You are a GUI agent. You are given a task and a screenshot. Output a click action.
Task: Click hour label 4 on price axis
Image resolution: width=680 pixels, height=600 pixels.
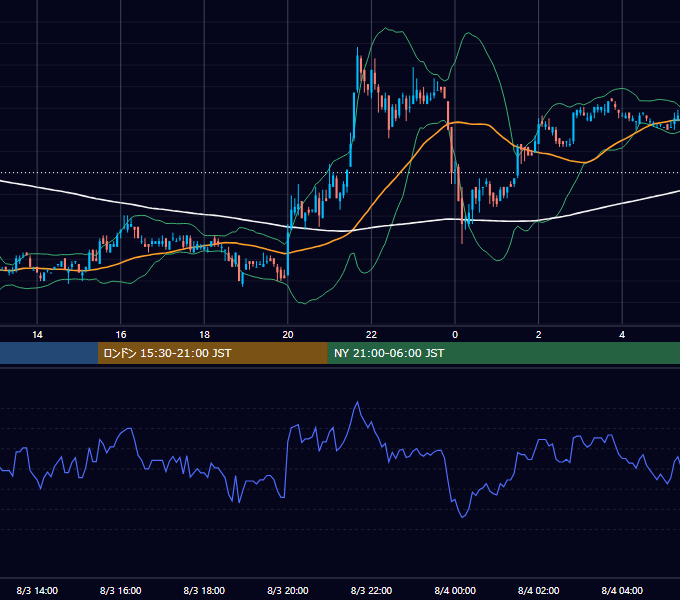tap(622, 335)
